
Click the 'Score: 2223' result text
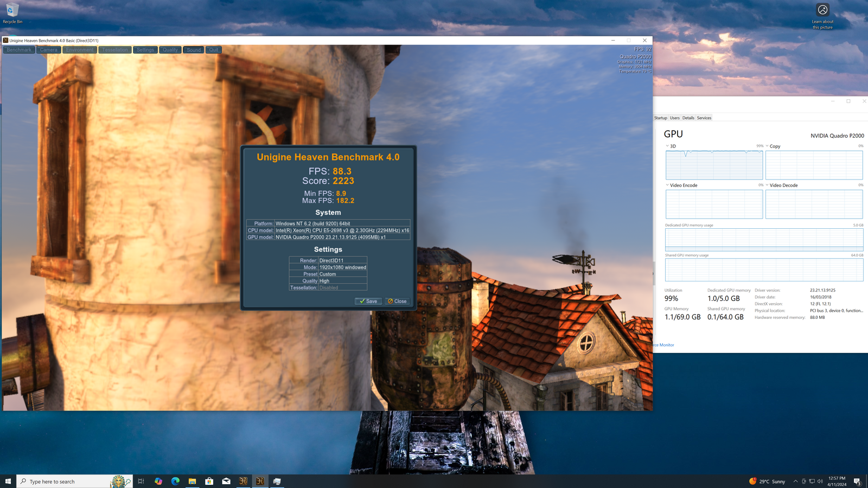coord(328,181)
